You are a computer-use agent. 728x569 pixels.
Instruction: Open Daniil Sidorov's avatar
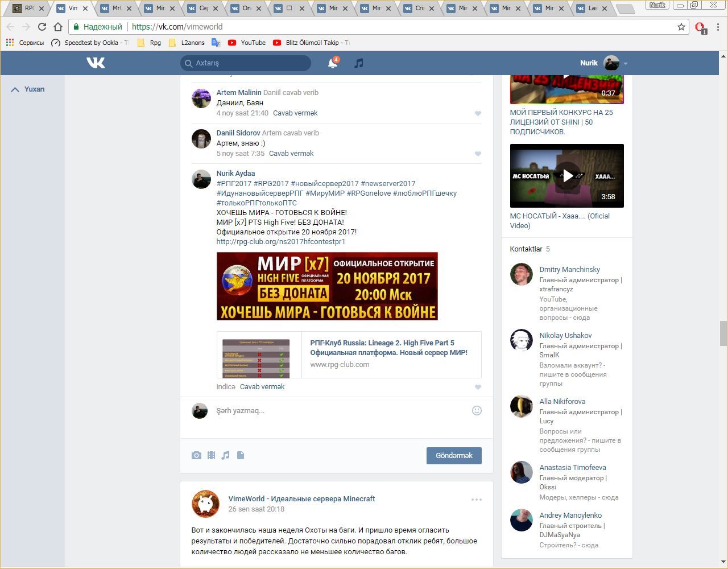(201, 138)
